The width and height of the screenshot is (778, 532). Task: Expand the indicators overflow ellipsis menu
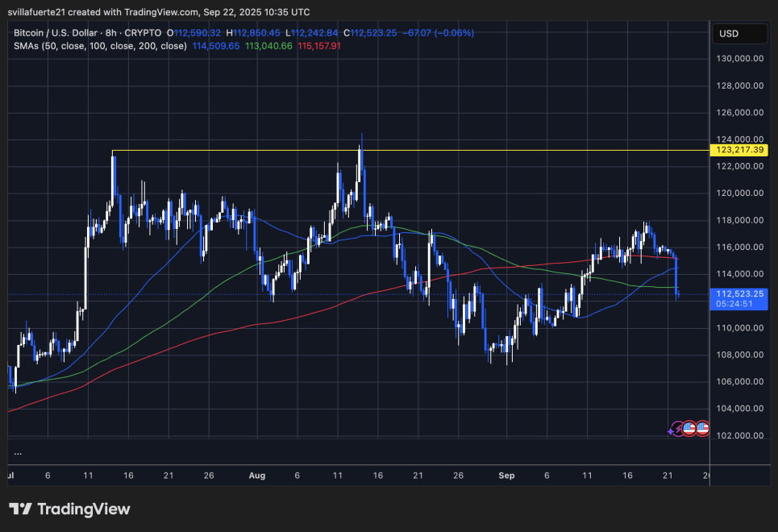pyautogui.click(x=16, y=455)
